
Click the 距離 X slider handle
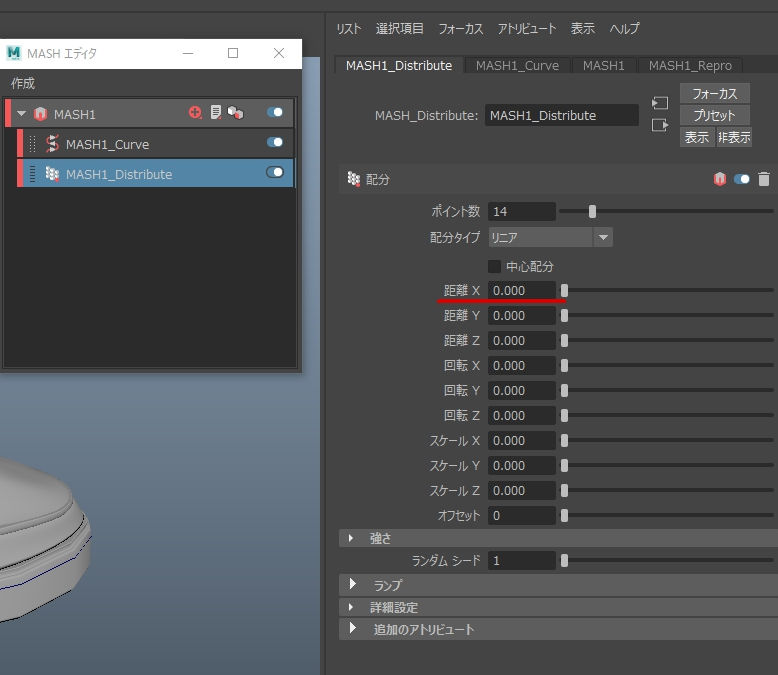[564, 290]
